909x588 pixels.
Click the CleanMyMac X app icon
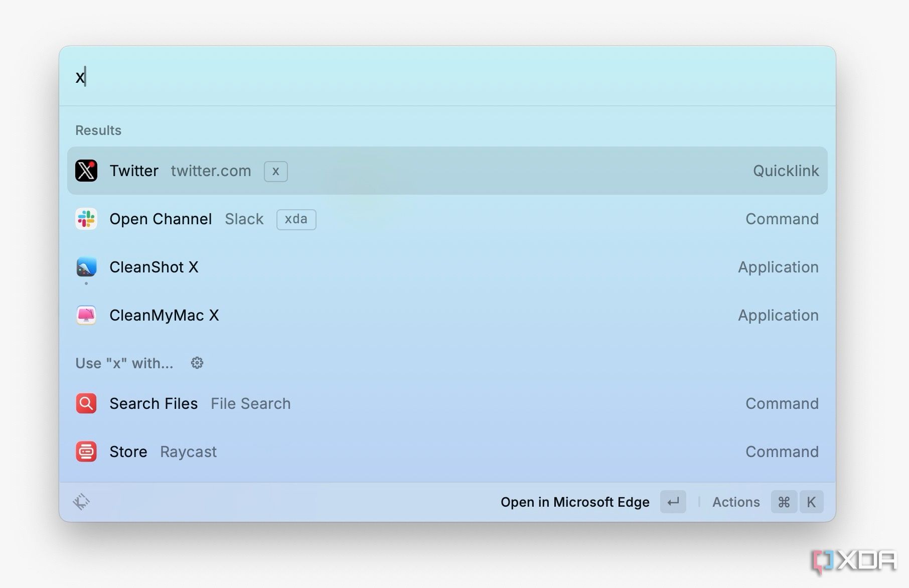86,315
